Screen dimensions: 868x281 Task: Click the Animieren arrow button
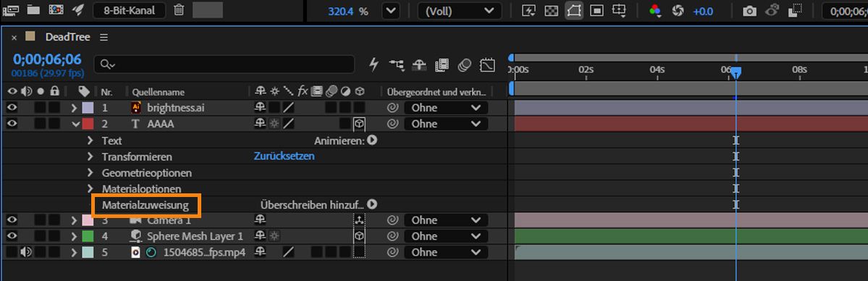click(372, 140)
